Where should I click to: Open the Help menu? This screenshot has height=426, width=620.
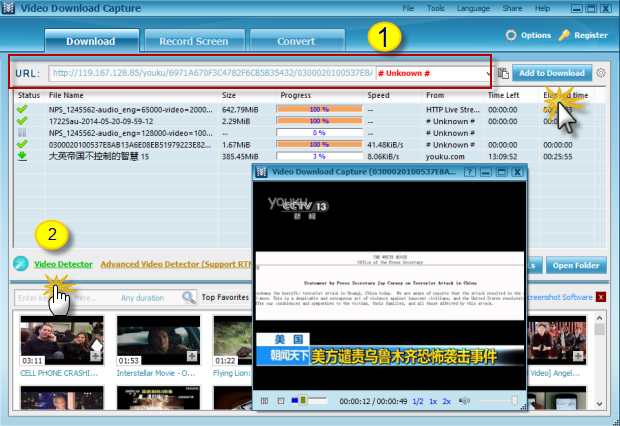point(542,8)
